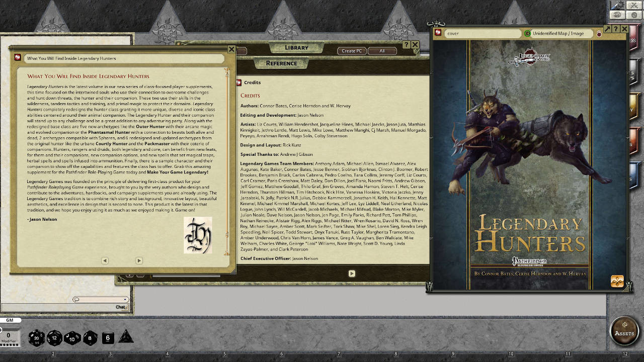Switch to the Reference tab
644x362 pixels.
[x=281, y=63]
